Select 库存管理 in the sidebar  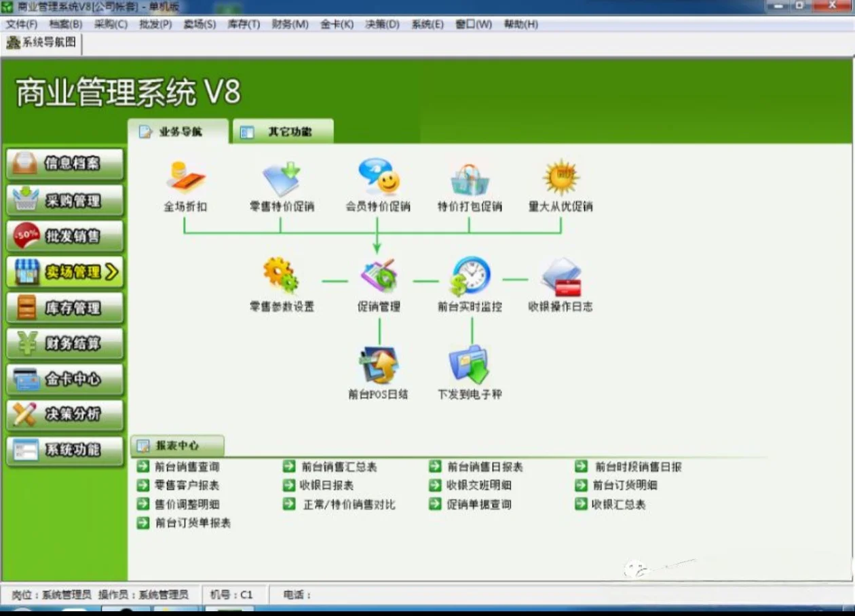click(x=65, y=308)
